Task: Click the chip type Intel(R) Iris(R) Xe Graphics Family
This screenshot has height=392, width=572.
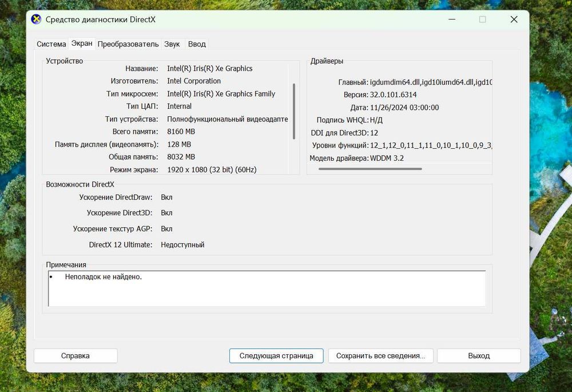Action: click(x=221, y=94)
